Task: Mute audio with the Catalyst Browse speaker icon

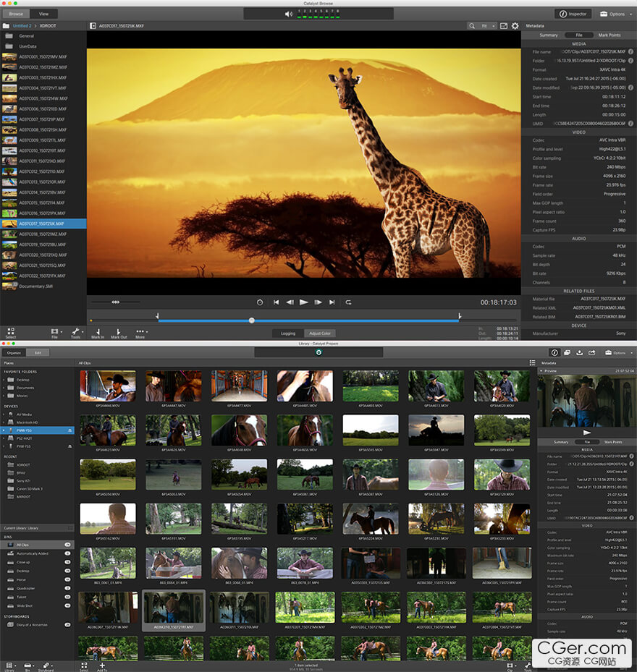Action: pyautogui.click(x=289, y=14)
